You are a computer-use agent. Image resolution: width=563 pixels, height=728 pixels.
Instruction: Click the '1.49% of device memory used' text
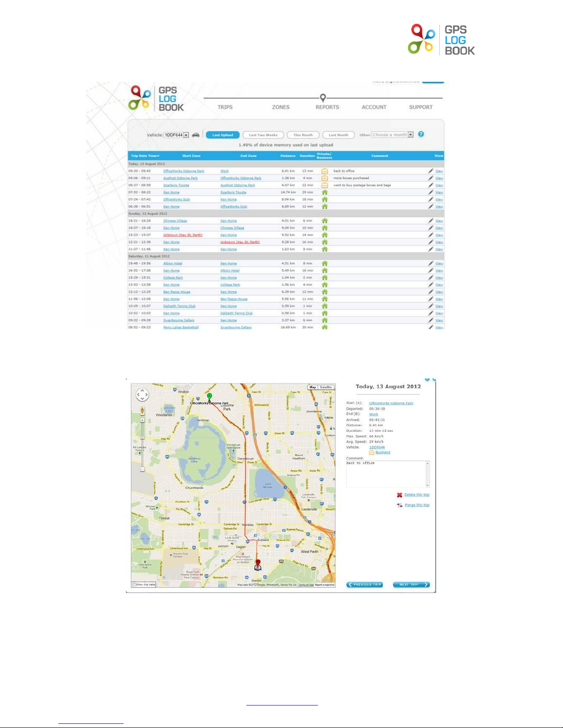(286, 145)
